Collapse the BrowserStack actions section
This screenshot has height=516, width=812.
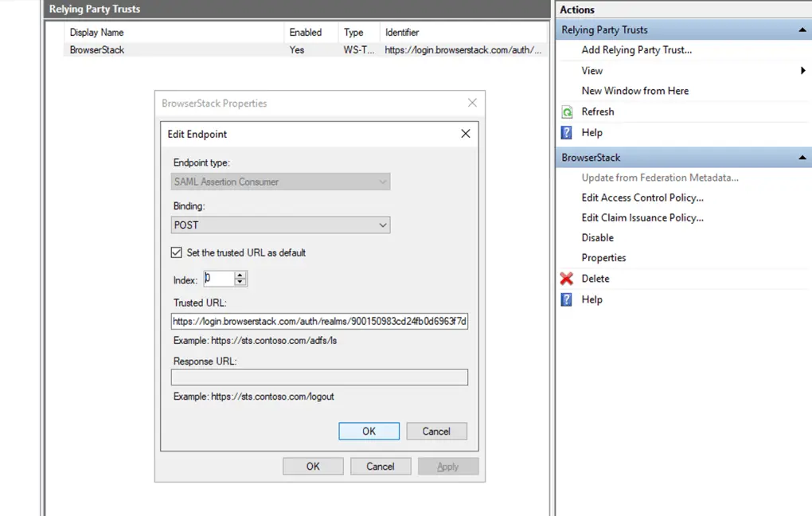click(802, 158)
